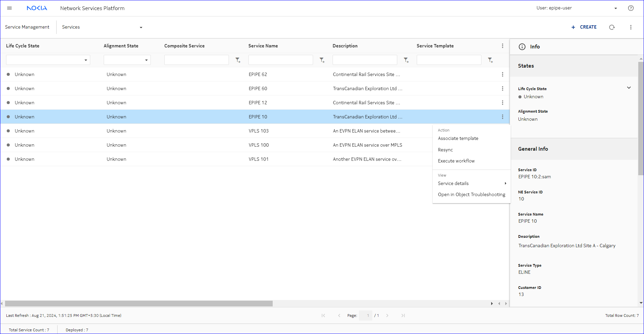Choose Resync in the action menu

[x=445, y=150]
